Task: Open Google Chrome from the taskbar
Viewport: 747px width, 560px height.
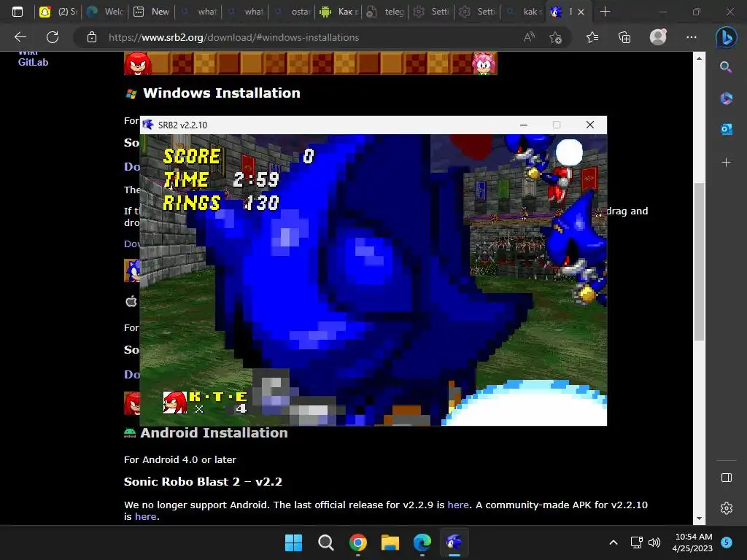Action: click(357, 542)
